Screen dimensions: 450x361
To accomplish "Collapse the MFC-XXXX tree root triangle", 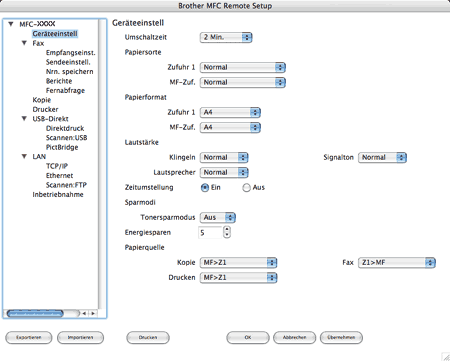I will pyautogui.click(x=11, y=24).
